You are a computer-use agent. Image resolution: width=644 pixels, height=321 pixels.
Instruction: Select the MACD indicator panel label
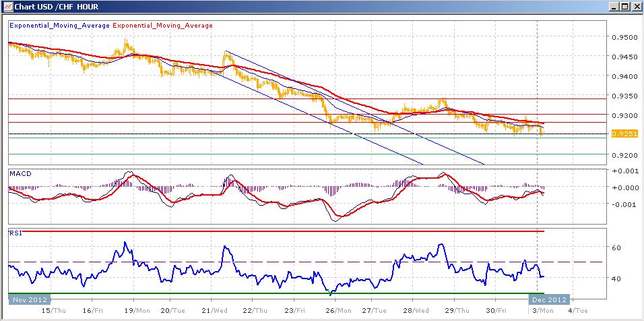pyautogui.click(x=19, y=174)
